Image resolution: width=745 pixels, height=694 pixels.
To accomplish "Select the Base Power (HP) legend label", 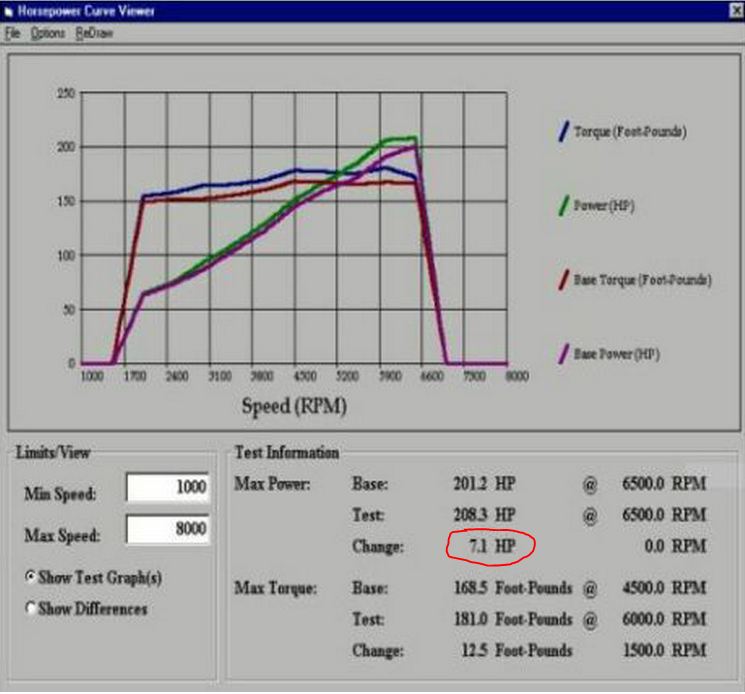I will [617, 354].
